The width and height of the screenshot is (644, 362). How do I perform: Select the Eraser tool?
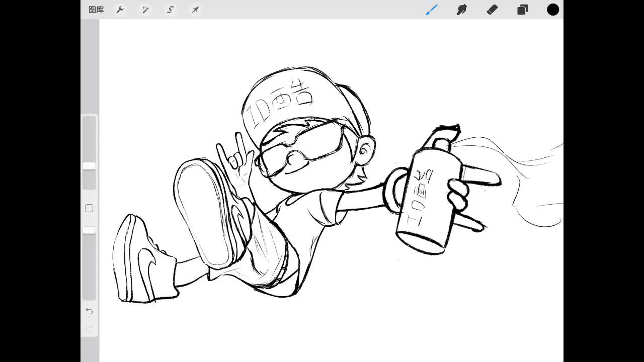pos(492,10)
